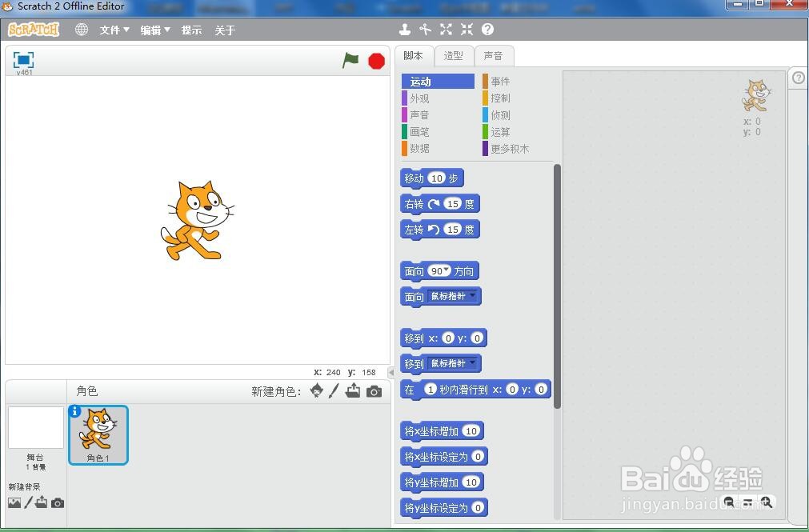Select the 角色1 sprite thumbnail
Screen dimensions: 809x532
pos(98,435)
